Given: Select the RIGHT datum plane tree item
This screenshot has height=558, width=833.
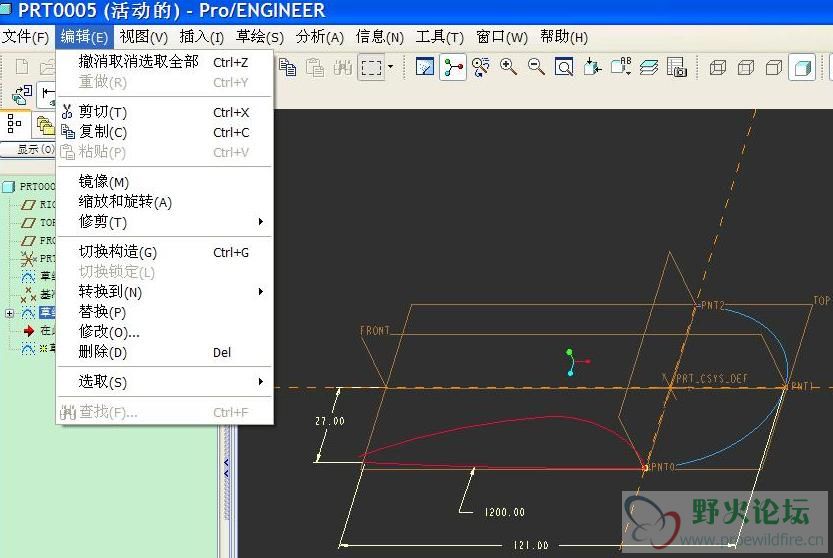Looking at the screenshot, I should (38, 205).
